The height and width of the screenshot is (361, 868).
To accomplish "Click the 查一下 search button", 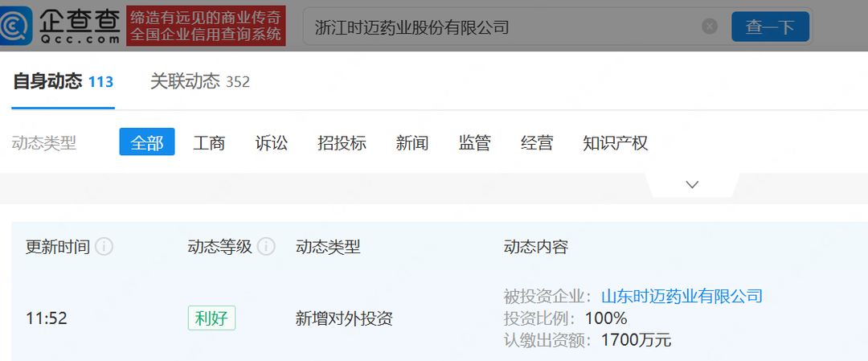I will [x=770, y=26].
